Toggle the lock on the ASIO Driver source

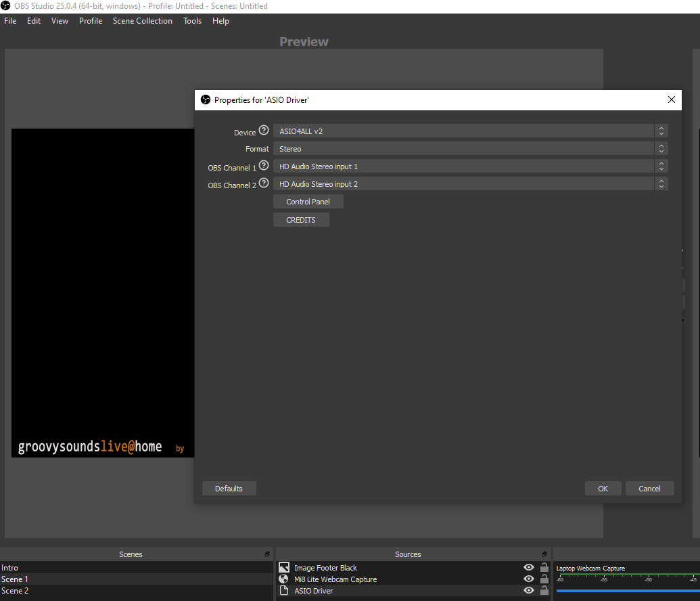(544, 590)
